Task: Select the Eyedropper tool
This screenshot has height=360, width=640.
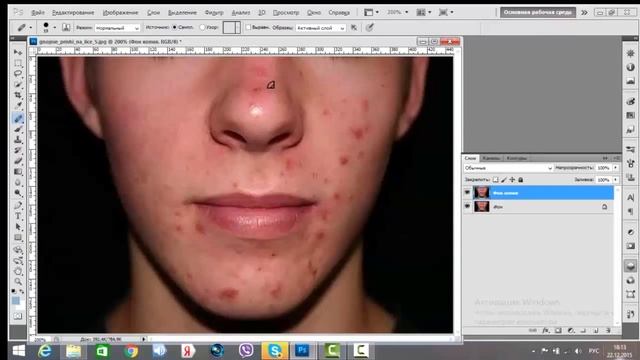Action: tap(18, 106)
